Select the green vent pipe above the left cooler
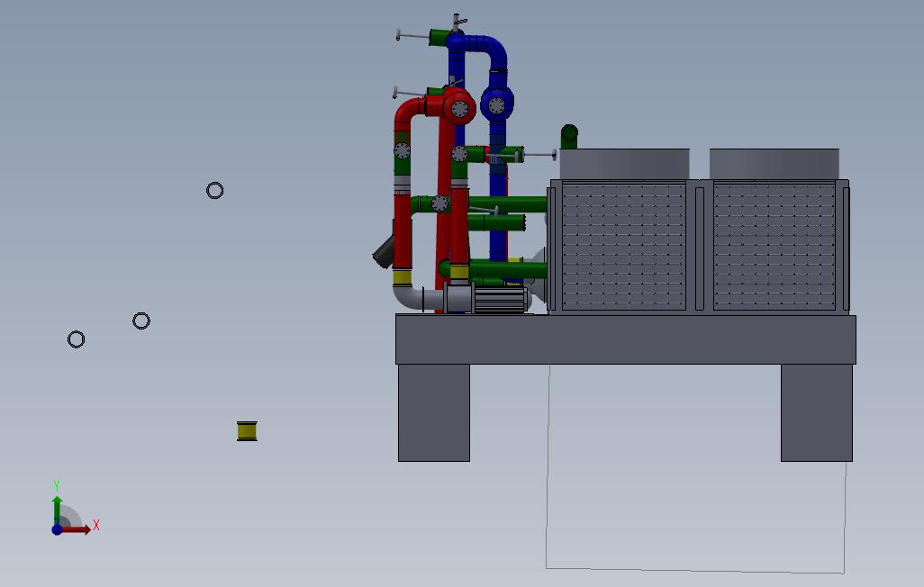 tap(569, 136)
